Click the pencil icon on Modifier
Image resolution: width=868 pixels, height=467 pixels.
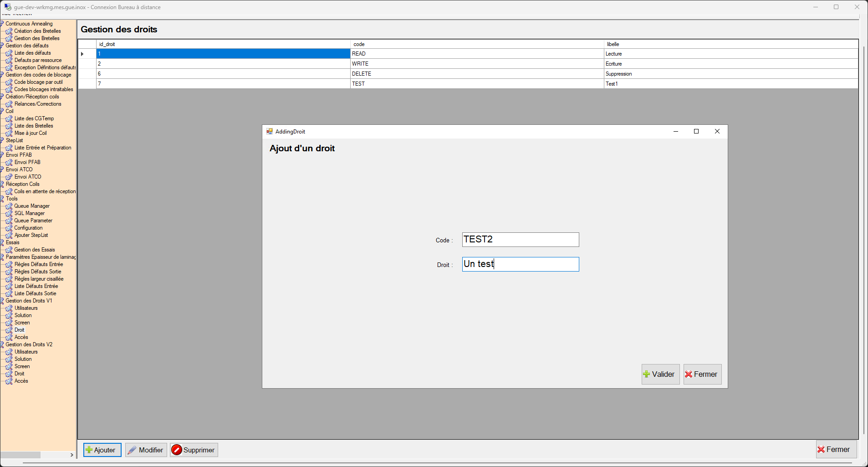click(x=132, y=450)
